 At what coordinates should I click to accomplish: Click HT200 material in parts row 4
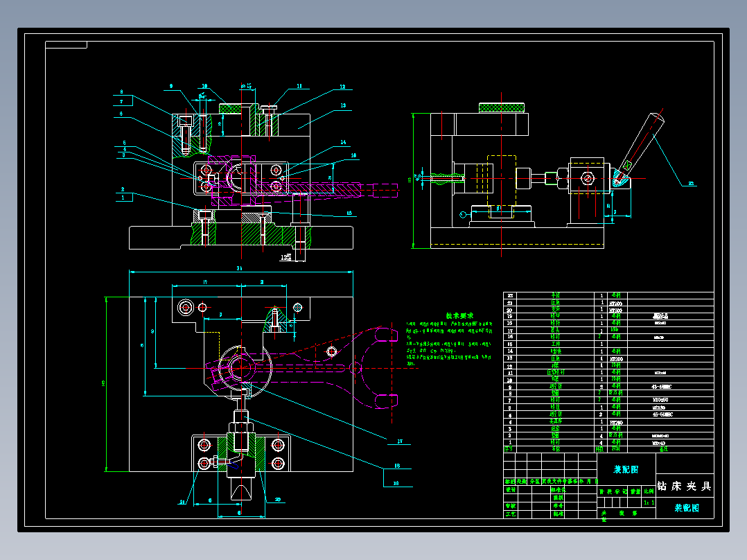[x=616, y=422]
